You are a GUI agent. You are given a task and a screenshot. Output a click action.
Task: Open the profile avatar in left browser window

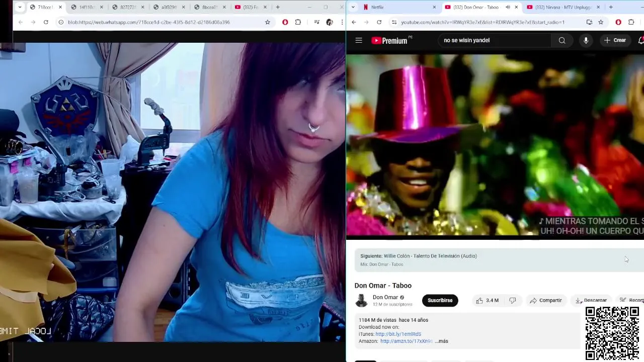pyautogui.click(x=330, y=22)
